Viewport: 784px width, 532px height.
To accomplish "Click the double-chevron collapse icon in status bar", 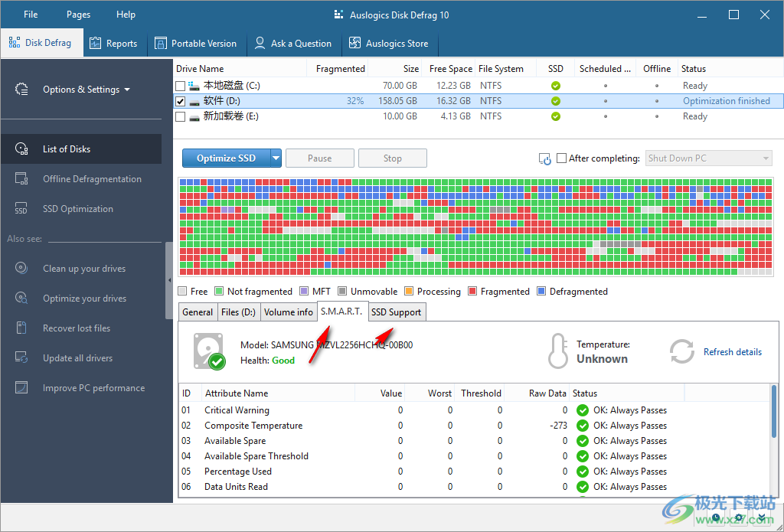I will (x=762, y=517).
